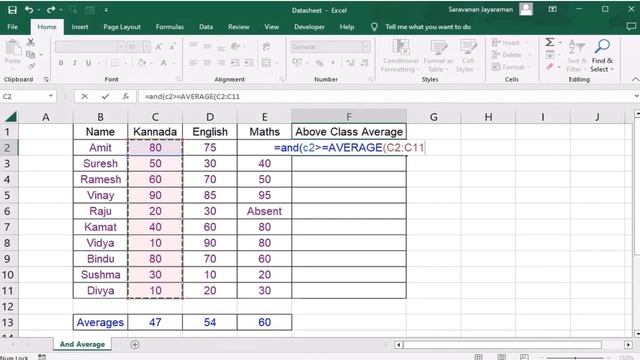
Task: Expand the formula bar chevron
Action: pos(636,96)
